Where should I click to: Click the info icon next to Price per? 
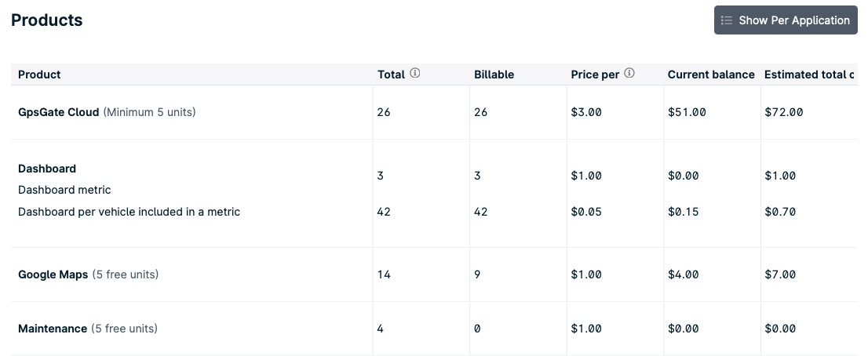[x=629, y=73]
